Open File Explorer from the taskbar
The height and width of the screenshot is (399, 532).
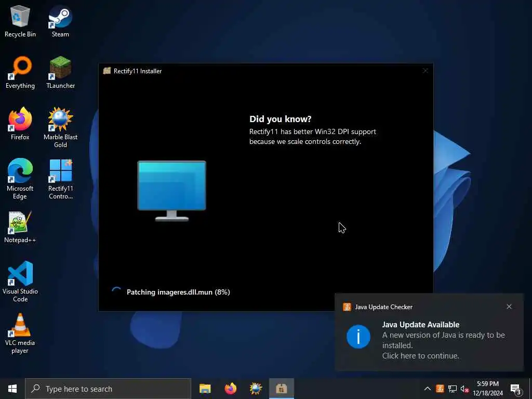click(x=205, y=389)
